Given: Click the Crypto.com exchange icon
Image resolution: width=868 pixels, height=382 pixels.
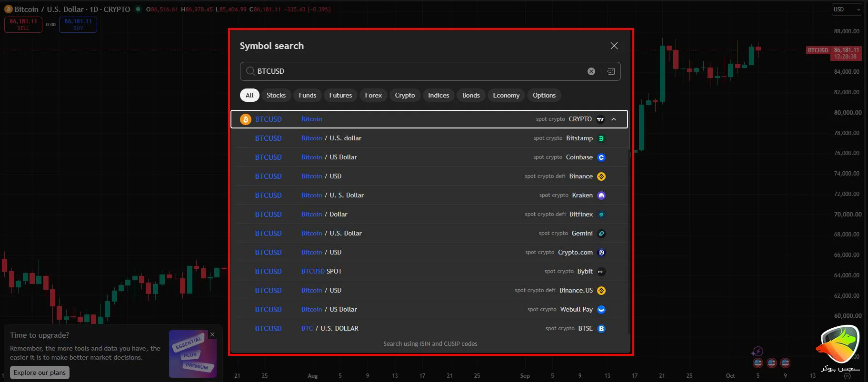Looking at the screenshot, I should [601, 253].
